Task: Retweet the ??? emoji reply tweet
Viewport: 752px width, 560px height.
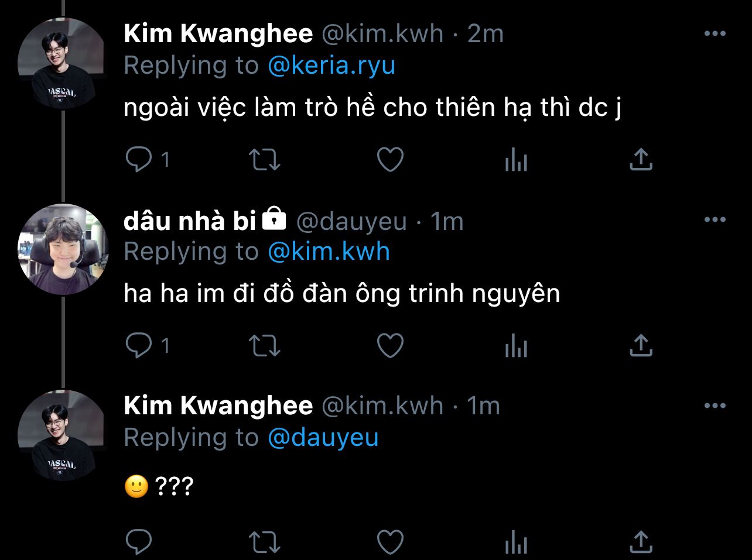Action: (265, 542)
